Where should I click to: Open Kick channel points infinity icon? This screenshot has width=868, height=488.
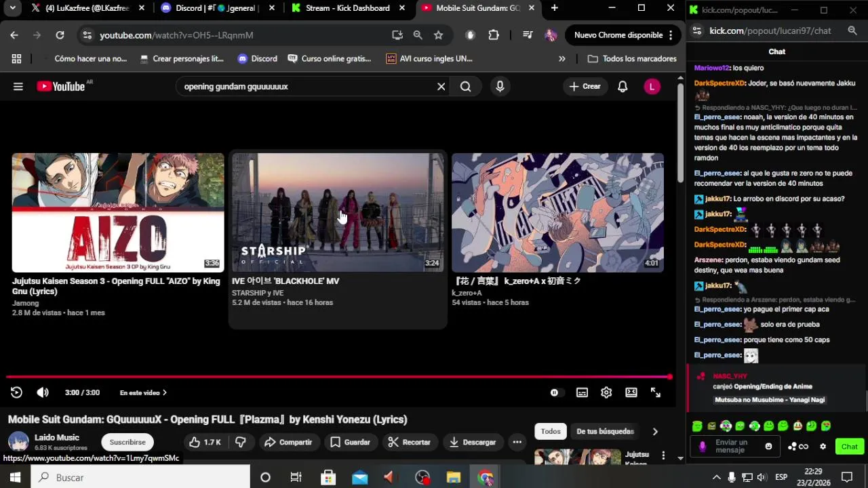click(x=798, y=447)
